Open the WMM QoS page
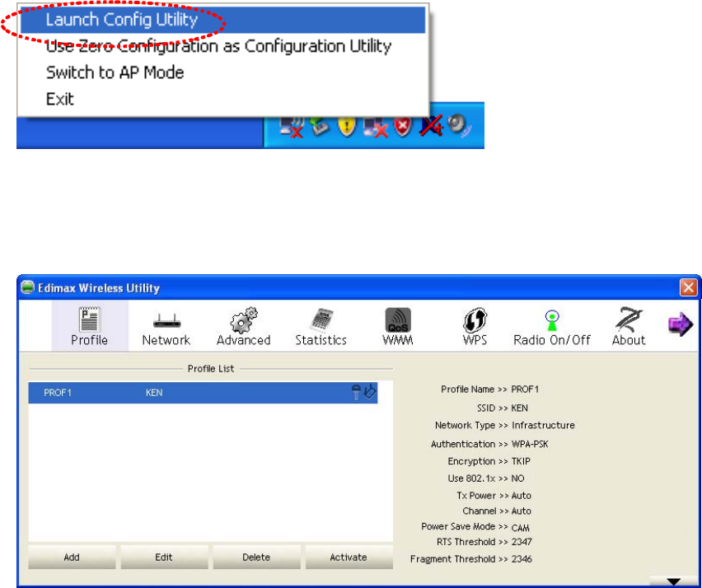Screen dimensions: 702x588 click(398, 326)
